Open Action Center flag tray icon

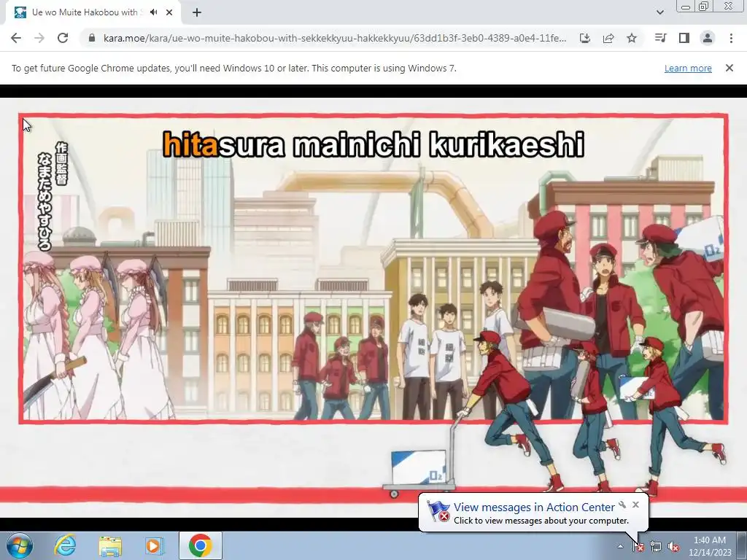pos(638,547)
